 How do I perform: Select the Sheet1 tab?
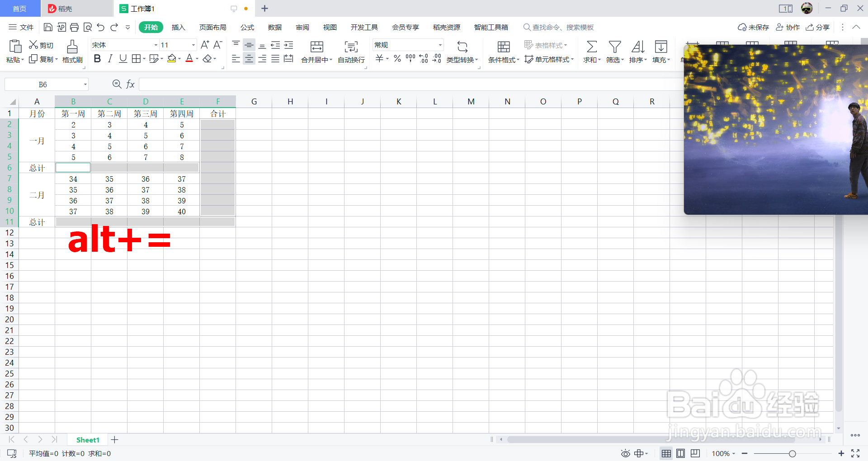point(88,440)
